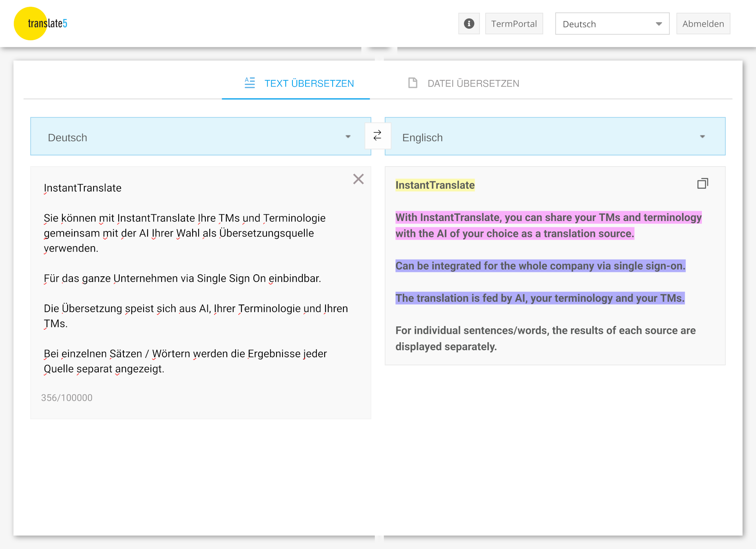Click the source sentence 'Sie können mit InstantTranslate'
This screenshot has height=549, width=756.
(185, 233)
